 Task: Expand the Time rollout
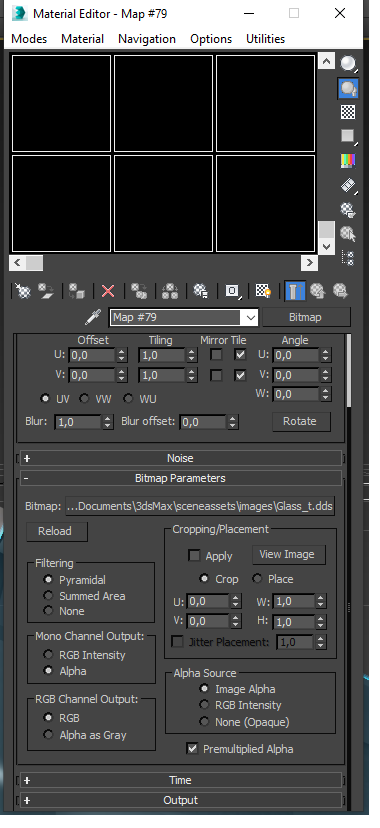pyautogui.click(x=181, y=780)
